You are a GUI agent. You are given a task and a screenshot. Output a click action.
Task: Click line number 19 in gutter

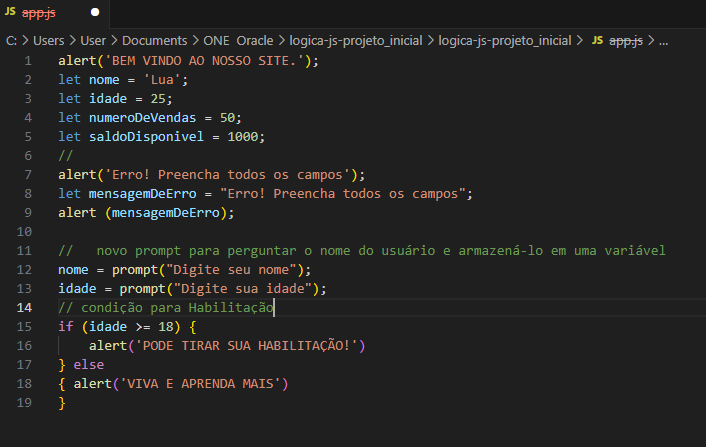(x=24, y=402)
